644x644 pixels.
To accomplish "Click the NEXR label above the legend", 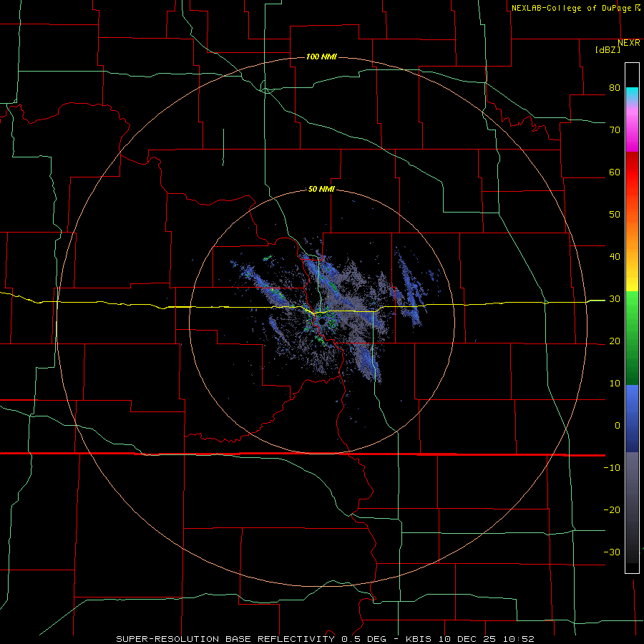I will tap(629, 43).
